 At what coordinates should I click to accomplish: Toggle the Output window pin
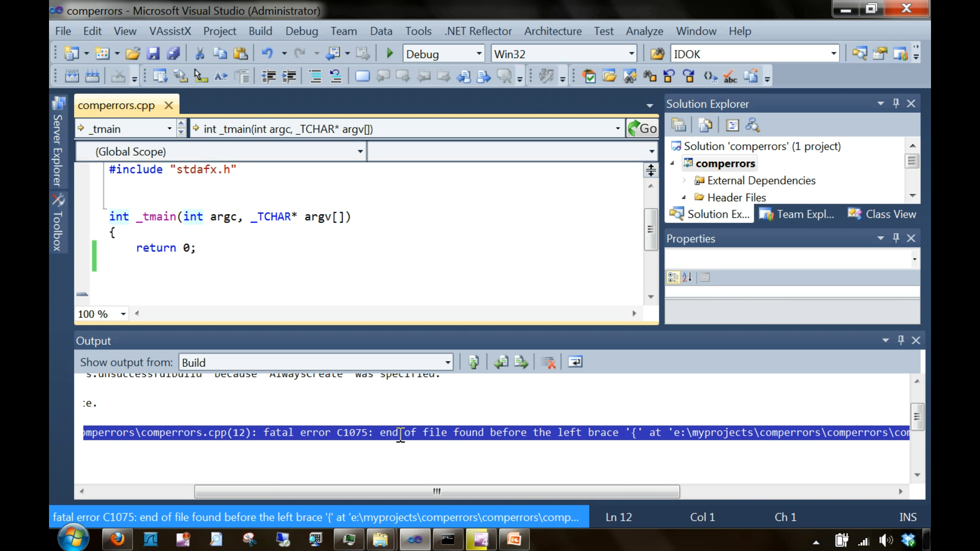pyautogui.click(x=901, y=340)
